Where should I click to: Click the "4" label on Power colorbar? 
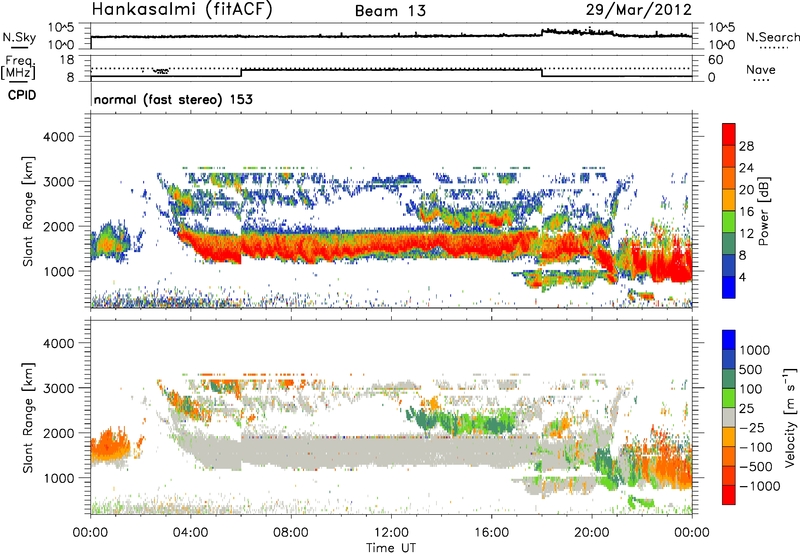[743, 277]
